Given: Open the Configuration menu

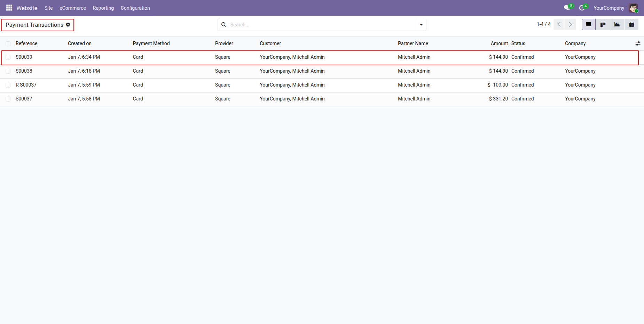Looking at the screenshot, I should click(135, 8).
